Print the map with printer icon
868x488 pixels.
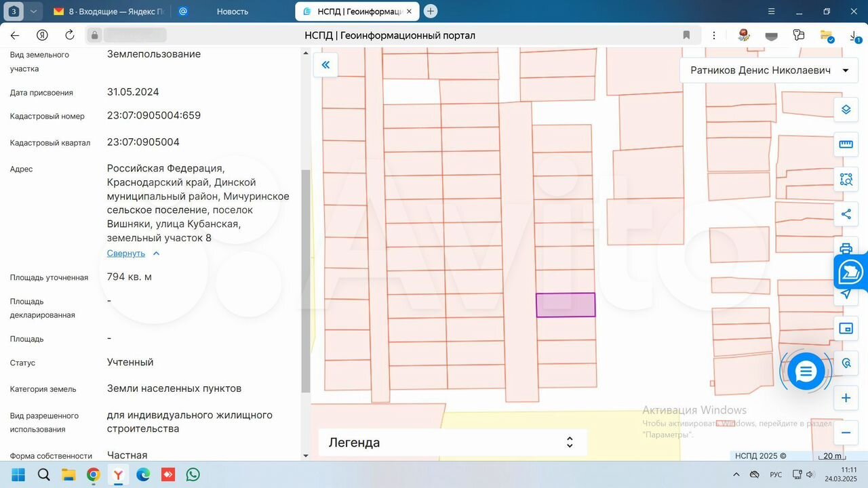[x=846, y=248]
